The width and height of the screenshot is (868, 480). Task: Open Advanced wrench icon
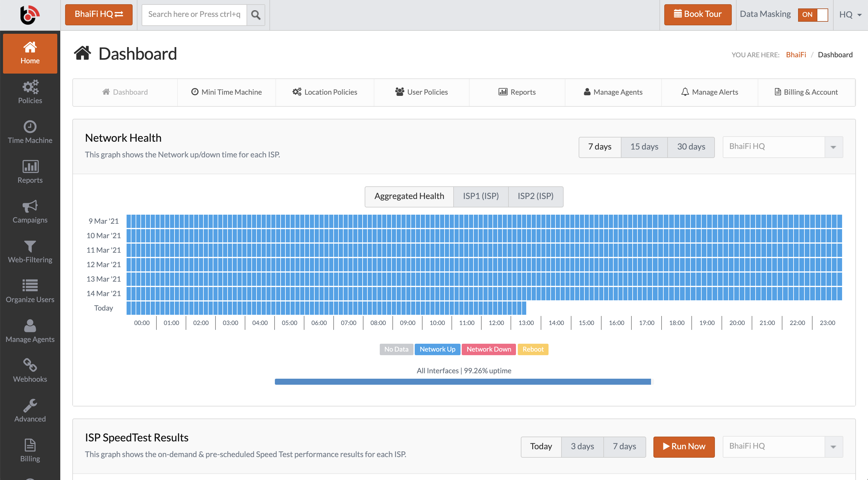pyautogui.click(x=30, y=405)
